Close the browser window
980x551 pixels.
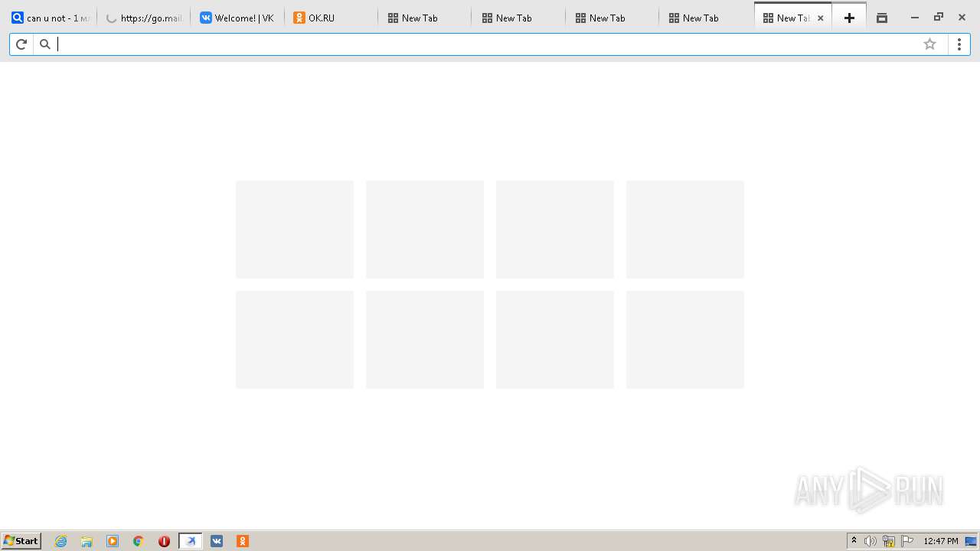pyautogui.click(x=962, y=18)
